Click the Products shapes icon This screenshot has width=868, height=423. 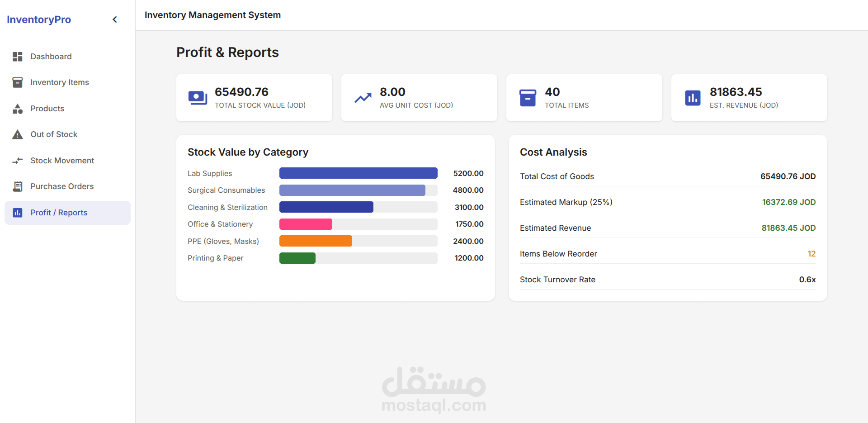point(18,109)
